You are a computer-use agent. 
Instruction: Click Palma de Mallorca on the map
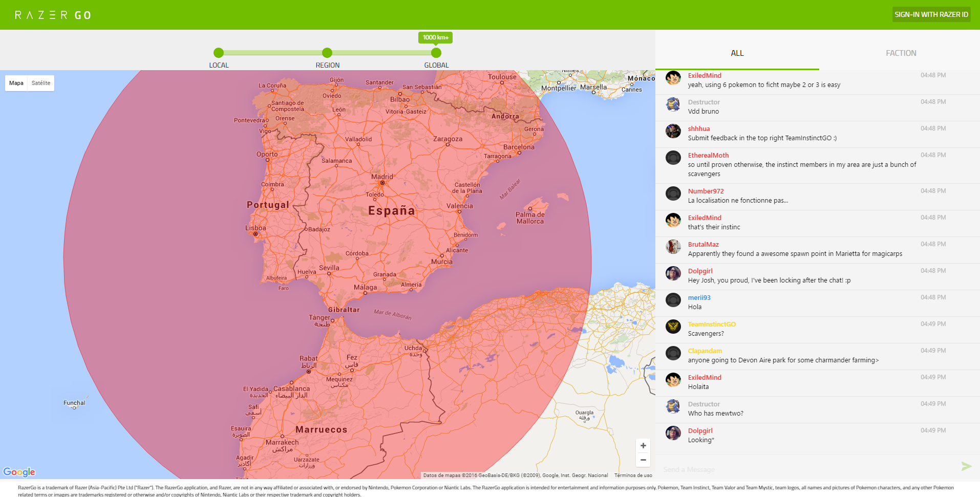tap(530, 218)
